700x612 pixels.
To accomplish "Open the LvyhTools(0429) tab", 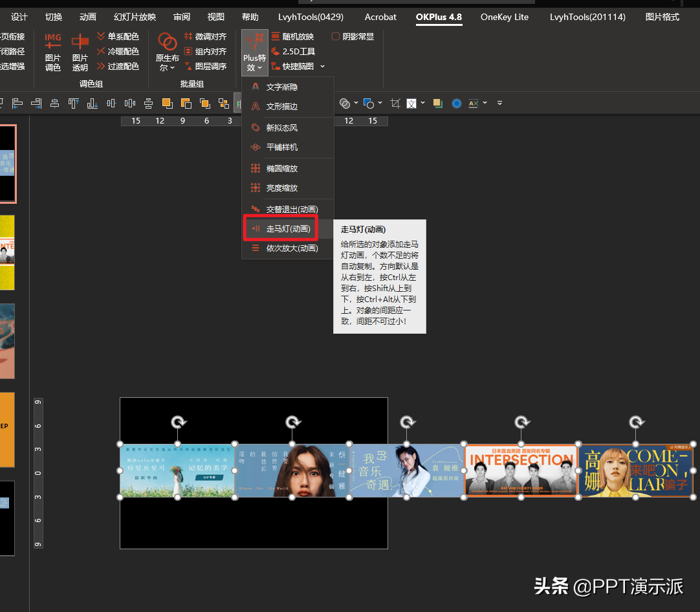I will coord(311,17).
